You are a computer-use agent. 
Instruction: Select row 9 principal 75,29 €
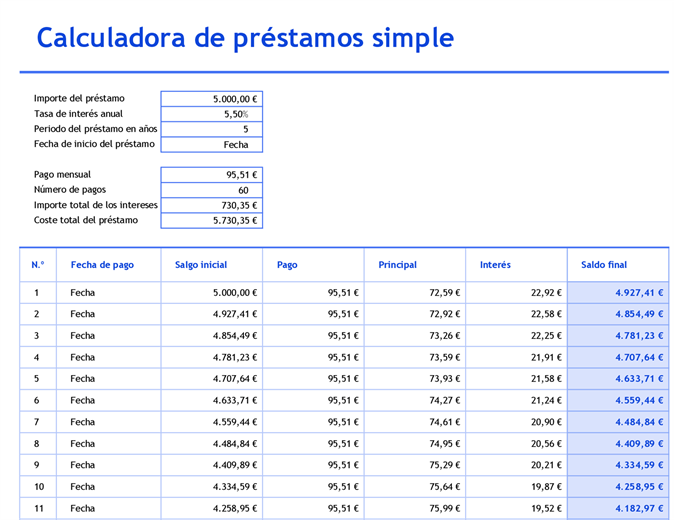pyautogui.click(x=415, y=465)
